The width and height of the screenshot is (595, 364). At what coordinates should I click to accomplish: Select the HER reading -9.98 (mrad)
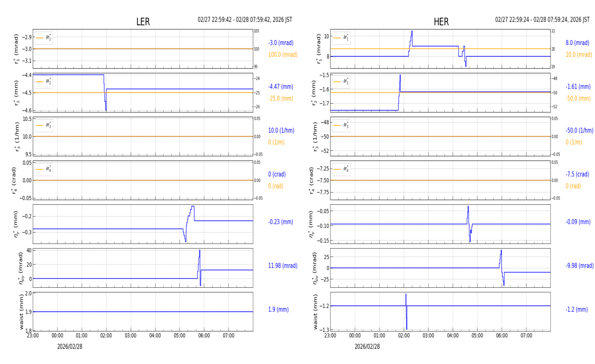pos(579,266)
